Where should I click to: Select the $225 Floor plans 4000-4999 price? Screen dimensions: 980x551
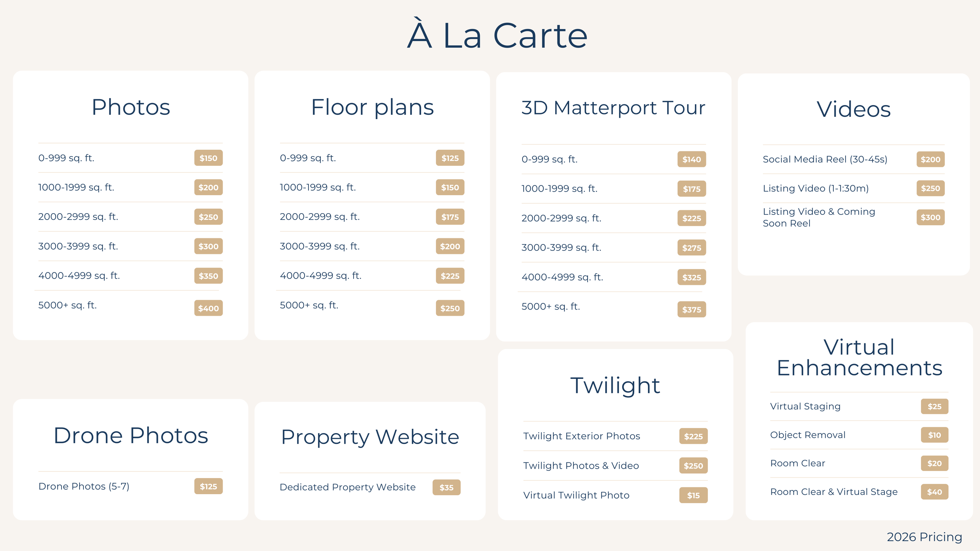[450, 276]
